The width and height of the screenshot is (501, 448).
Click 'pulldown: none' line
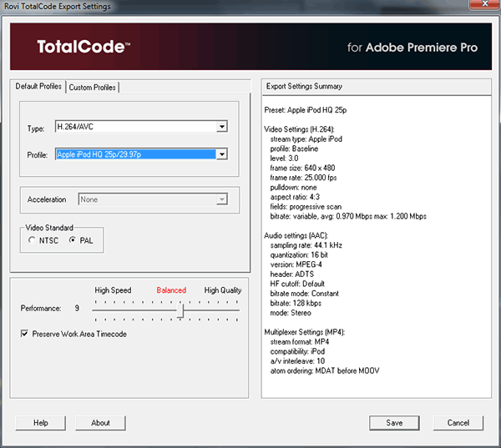click(293, 188)
